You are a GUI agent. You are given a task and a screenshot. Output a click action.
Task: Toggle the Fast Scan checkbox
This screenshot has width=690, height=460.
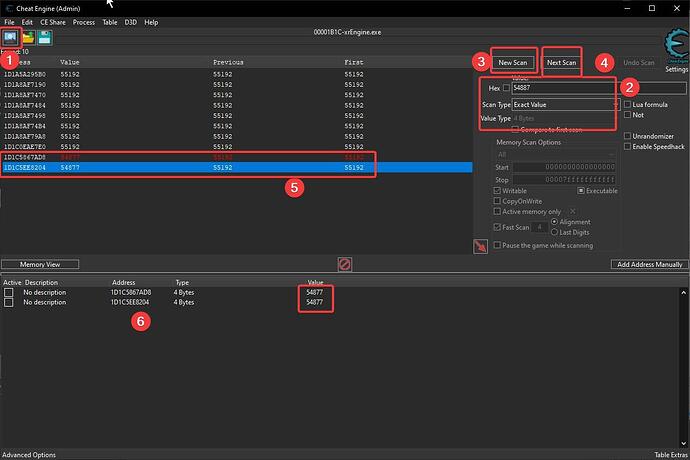coord(497,227)
